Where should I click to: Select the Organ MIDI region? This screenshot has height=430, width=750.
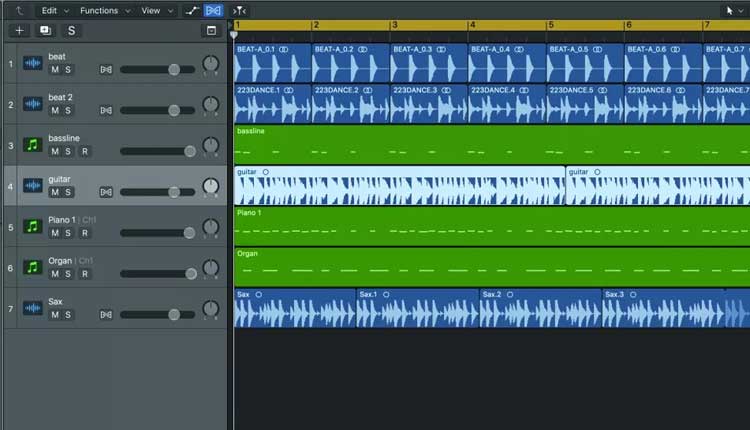pos(492,267)
